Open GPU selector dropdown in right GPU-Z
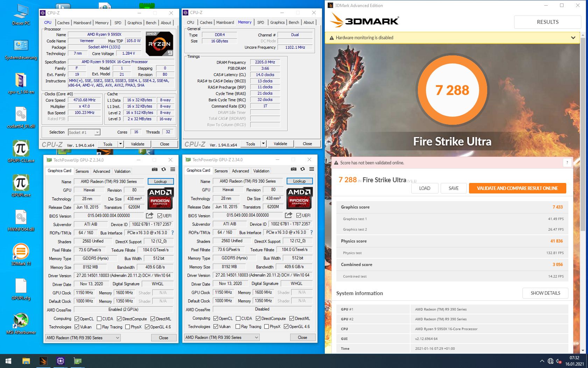Screen dimensions: 588x368 (222, 338)
